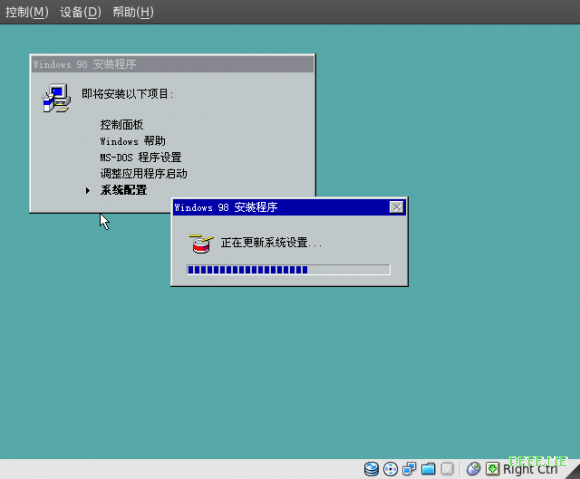The image size is (580, 479).
Task: Click the bold 系统配置 list item
Action: 124,190
